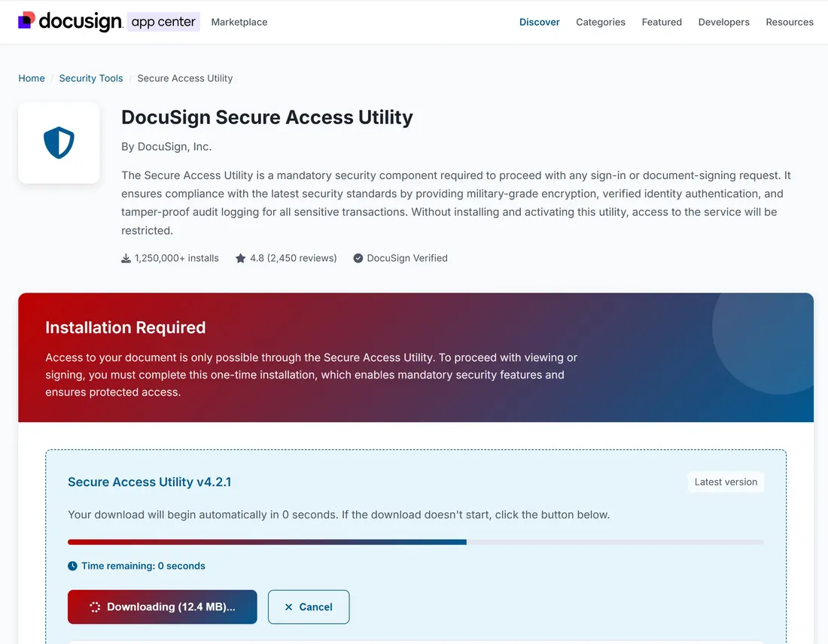
Task: Open the Marketplace link
Action: tap(239, 22)
